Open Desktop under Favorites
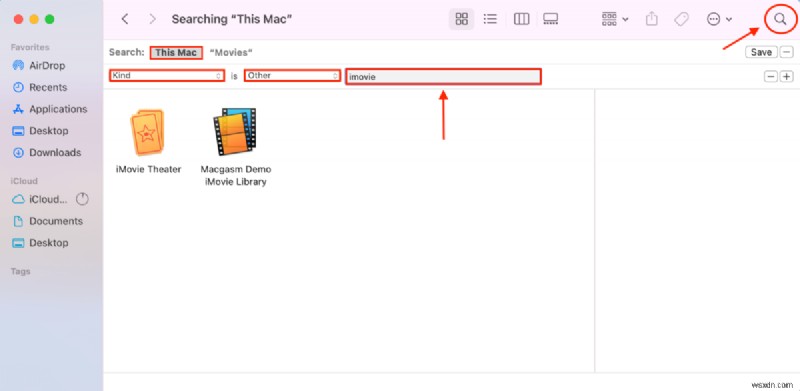Viewport: 800px width, 391px height. pos(40,131)
